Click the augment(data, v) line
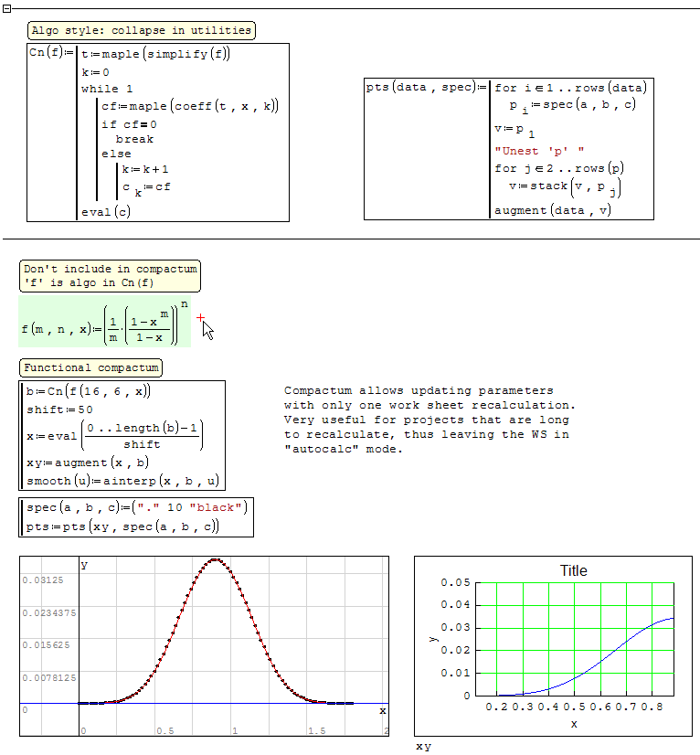700x755 pixels. pyautogui.click(x=552, y=210)
